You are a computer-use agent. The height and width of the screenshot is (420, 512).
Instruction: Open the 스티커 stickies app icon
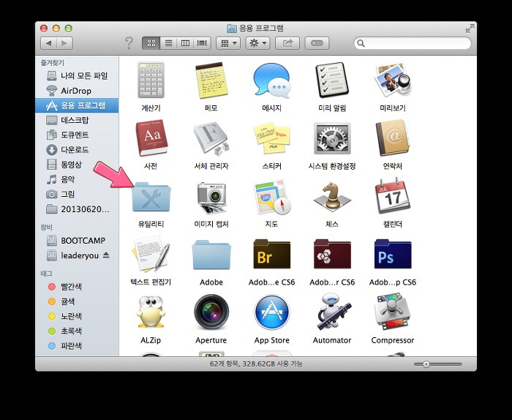click(271, 138)
